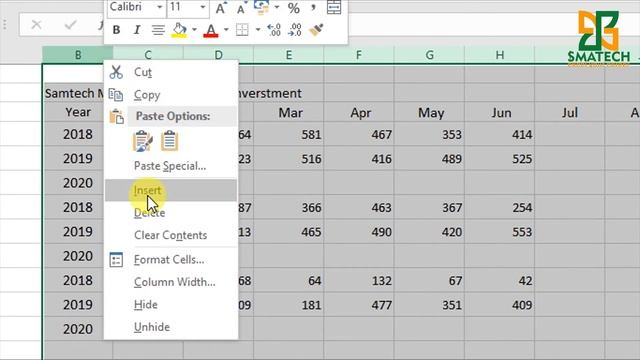The image size is (640, 360).
Task: Open fill color dropdown arrow
Action: click(x=194, y=29)
